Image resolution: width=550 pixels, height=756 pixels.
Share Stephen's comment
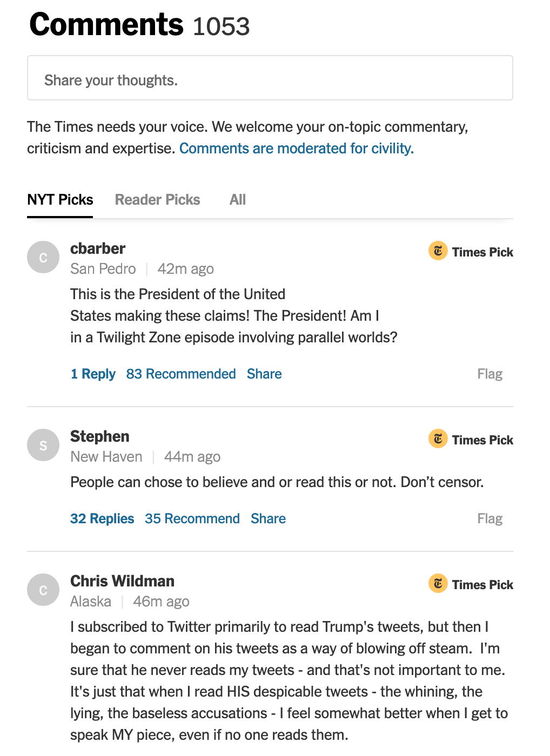(x=268, y=518)
